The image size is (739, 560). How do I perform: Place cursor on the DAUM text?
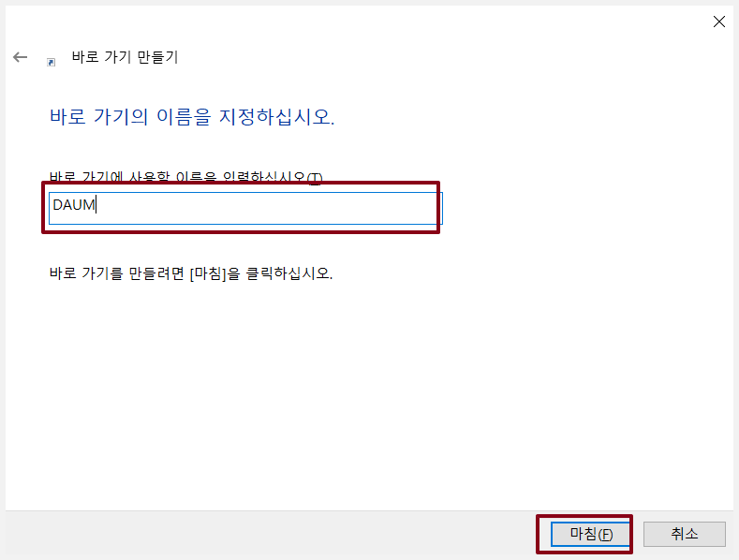(74, 205)
